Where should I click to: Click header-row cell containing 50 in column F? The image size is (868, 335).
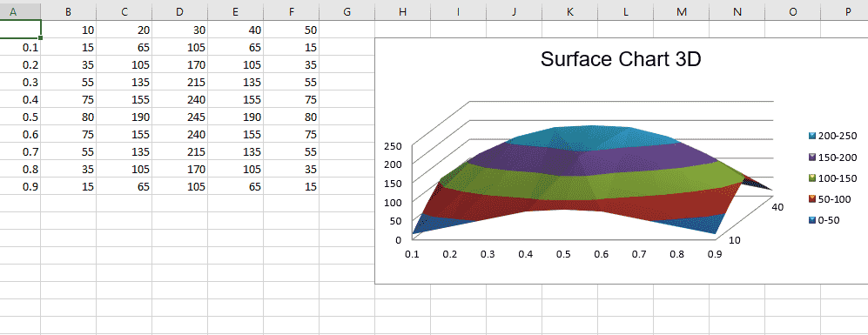tap(291, 30)
